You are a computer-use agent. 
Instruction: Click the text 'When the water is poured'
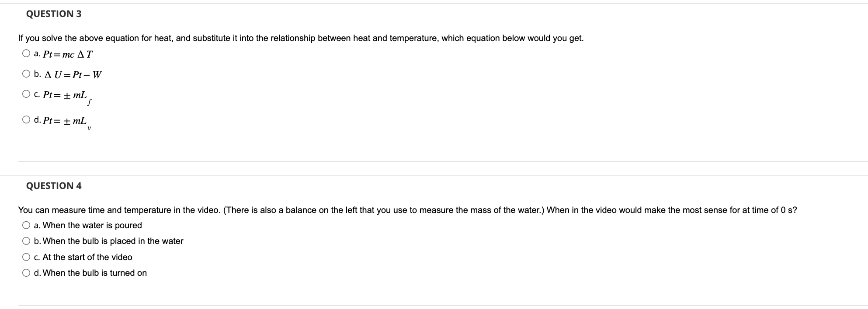pyautogui.click(x=88, y=225)
